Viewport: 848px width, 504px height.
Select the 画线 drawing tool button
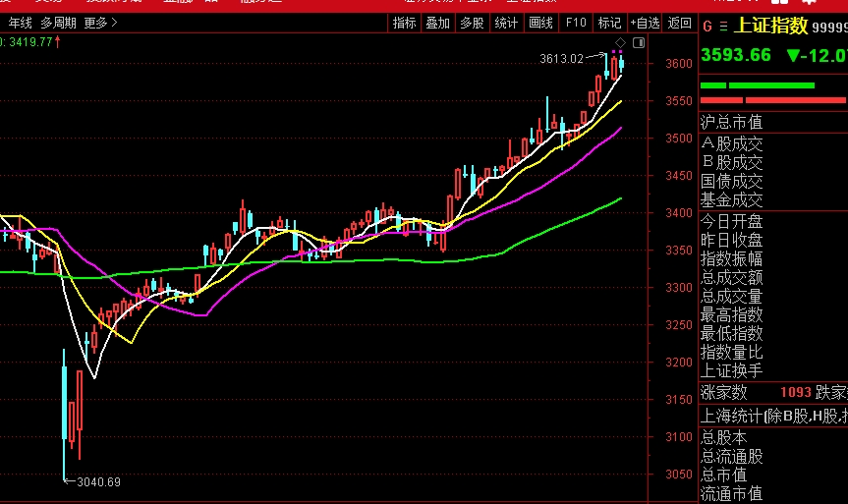(540, 23)
